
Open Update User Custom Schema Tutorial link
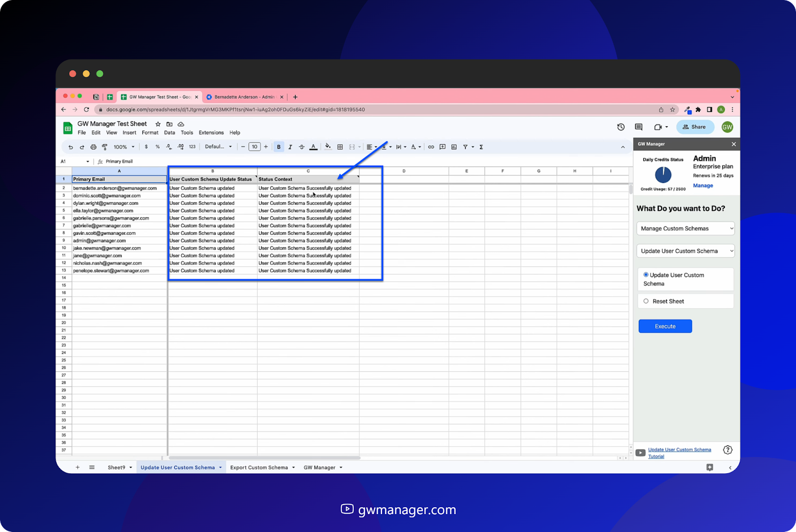click(x=680, y=453)
